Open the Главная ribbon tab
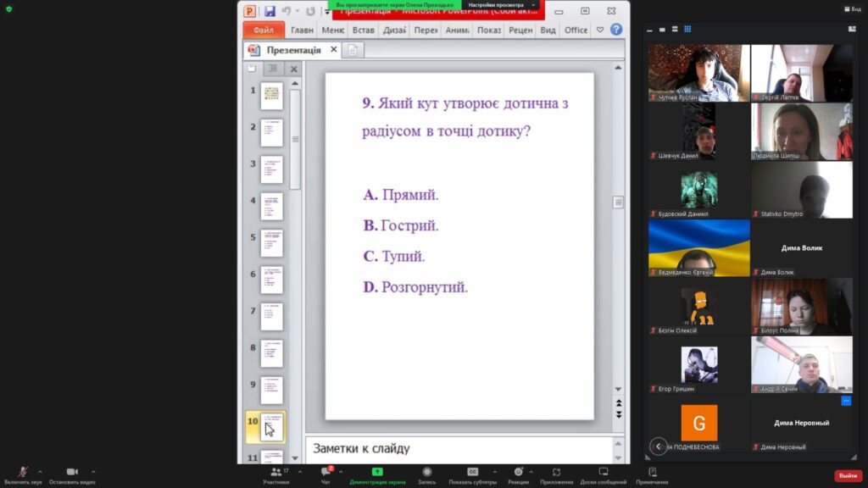The width and height of the screenshot is (868, 488). coord(303,30)
